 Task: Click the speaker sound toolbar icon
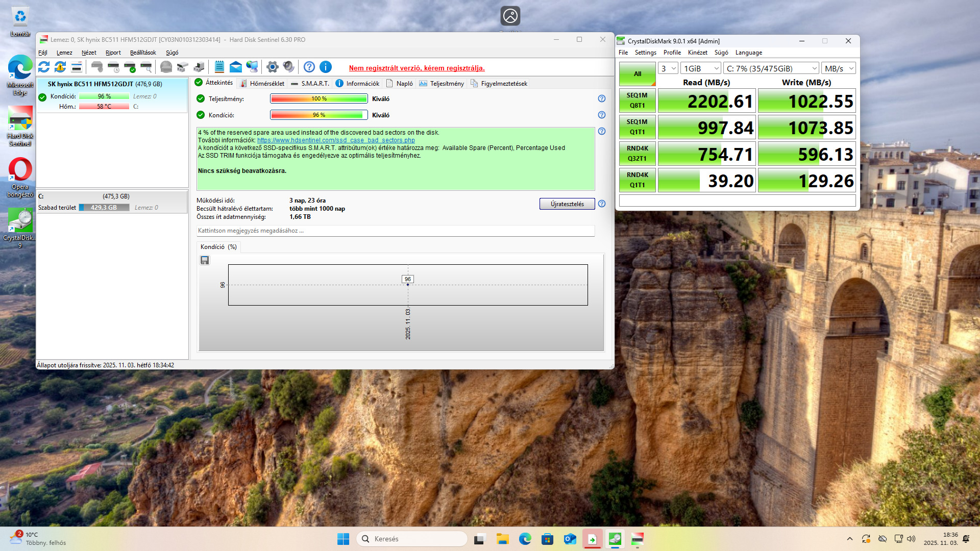(288, 67)
